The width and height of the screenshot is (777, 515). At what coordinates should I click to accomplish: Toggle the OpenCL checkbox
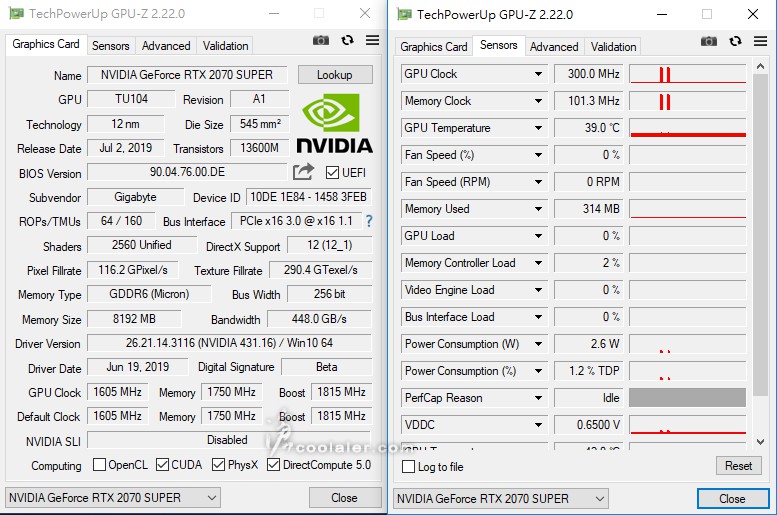click(99, 465)
